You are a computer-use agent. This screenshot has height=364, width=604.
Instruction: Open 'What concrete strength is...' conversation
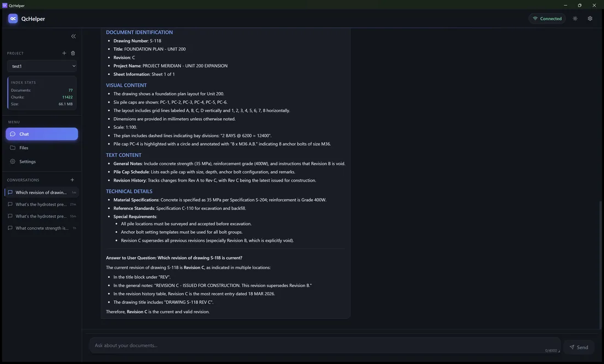pyautogui.click(x=42, y=228)
